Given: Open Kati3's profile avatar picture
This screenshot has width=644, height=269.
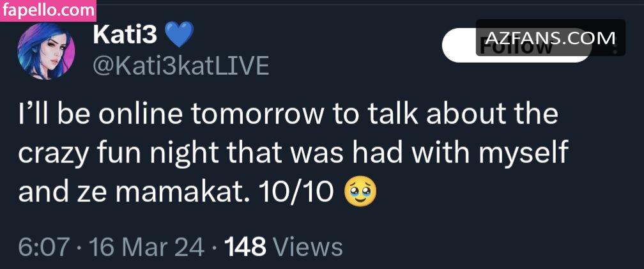Looking at the screenshot, I should tap(47, 52).
